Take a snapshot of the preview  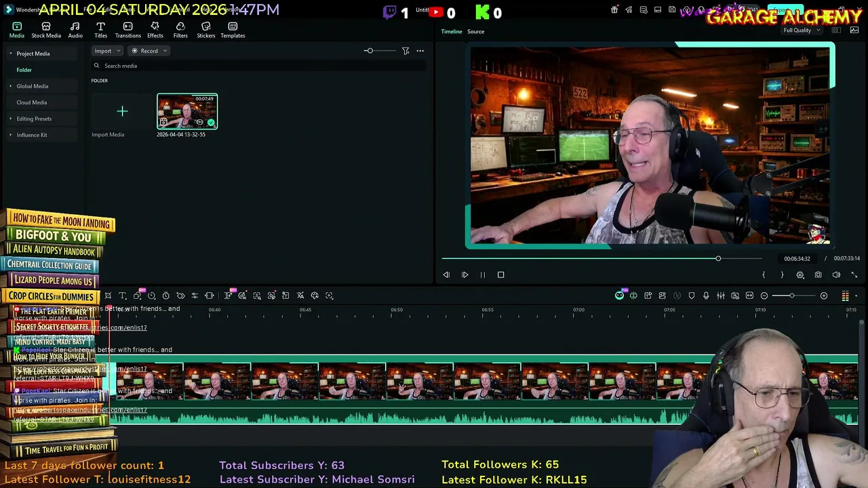pyautogui.click(x=818, y=275)
